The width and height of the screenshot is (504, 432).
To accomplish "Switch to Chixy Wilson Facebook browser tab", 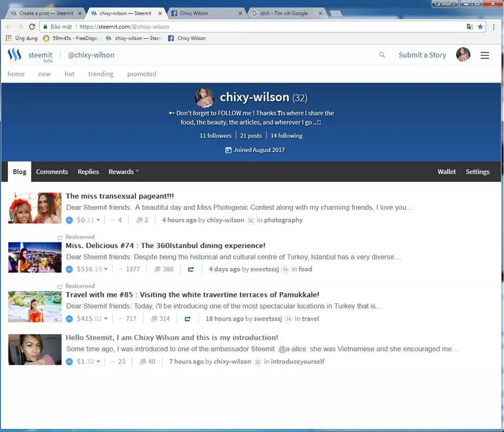I will (x=207, y=13).
